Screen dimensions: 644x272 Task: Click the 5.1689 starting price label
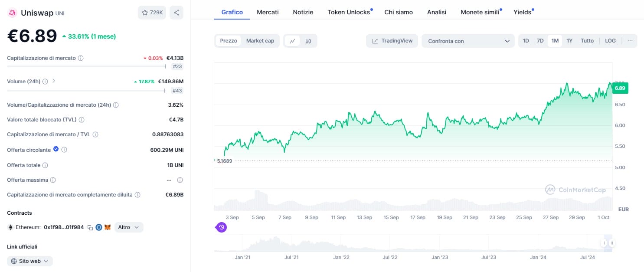(225, 161)
